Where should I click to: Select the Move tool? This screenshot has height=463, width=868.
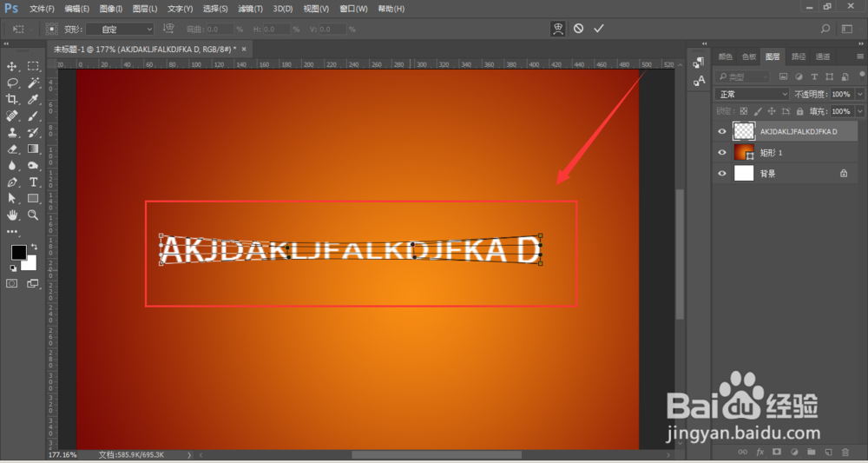tap(11, 67)
